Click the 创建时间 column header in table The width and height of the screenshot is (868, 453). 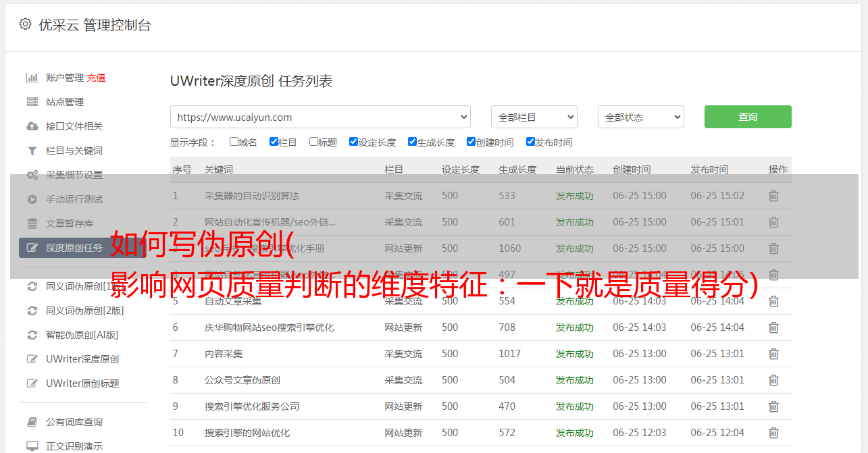pyautogui.click(x=632, y=169)
